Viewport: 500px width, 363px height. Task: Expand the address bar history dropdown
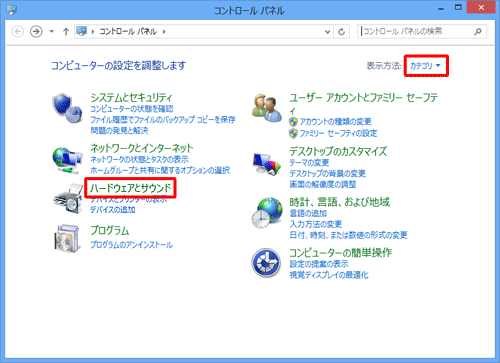328,32
